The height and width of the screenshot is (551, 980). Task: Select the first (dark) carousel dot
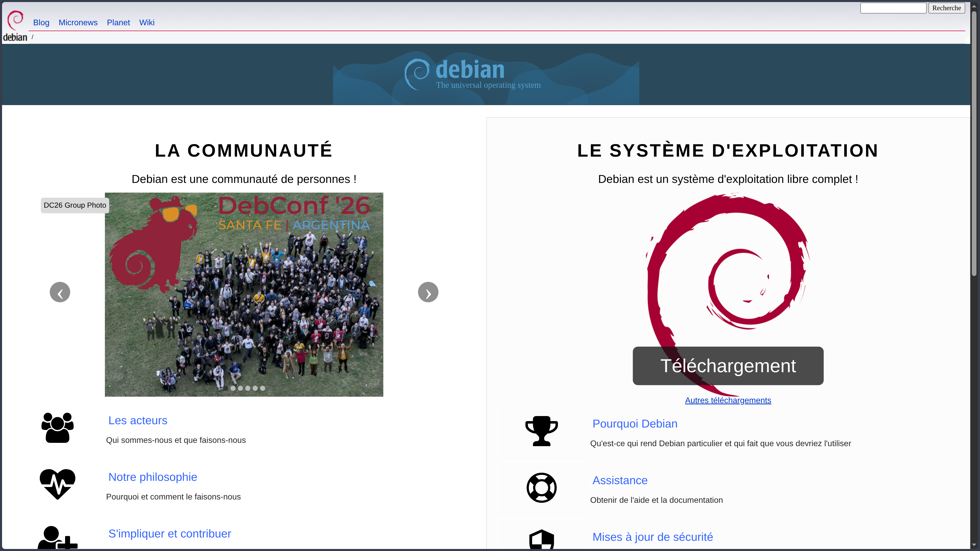tap(226, 388)
